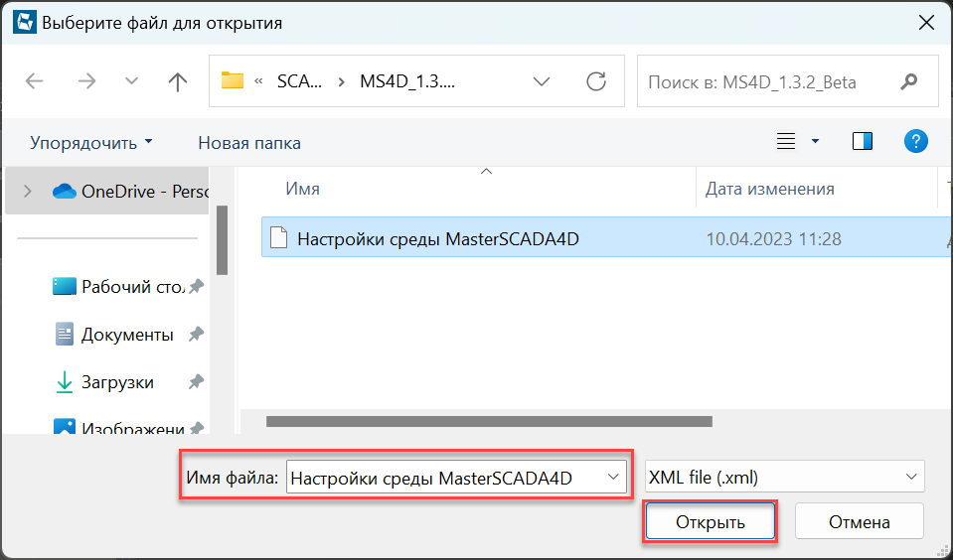Click the folder icon in address bar
The height and width of the screenshot is (560, 953).
[x=233, y=80]
